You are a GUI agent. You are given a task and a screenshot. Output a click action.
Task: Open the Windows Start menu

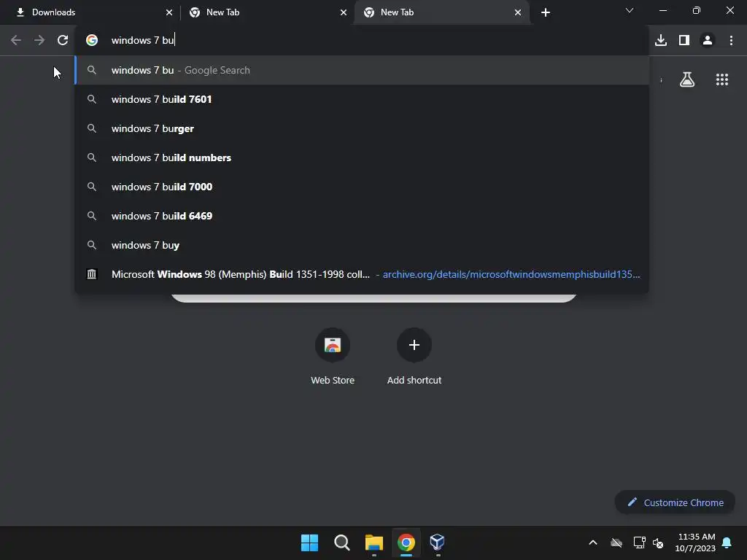[309, 542]
